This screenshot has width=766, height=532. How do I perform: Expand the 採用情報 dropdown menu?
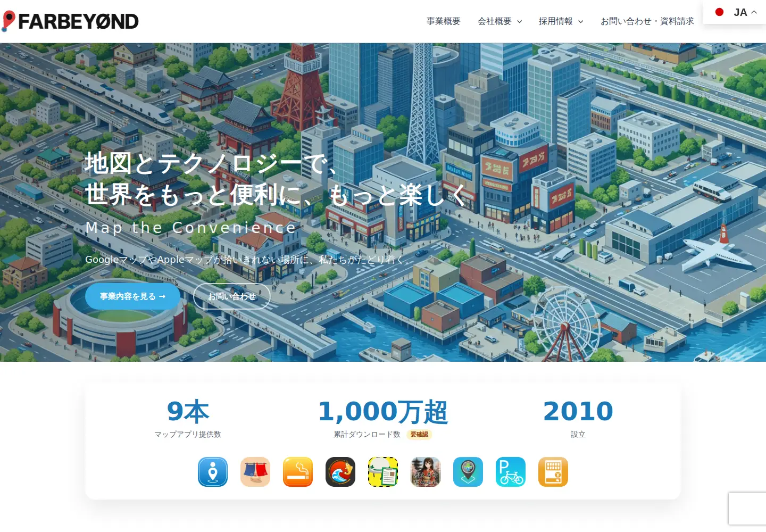(561, 21)
